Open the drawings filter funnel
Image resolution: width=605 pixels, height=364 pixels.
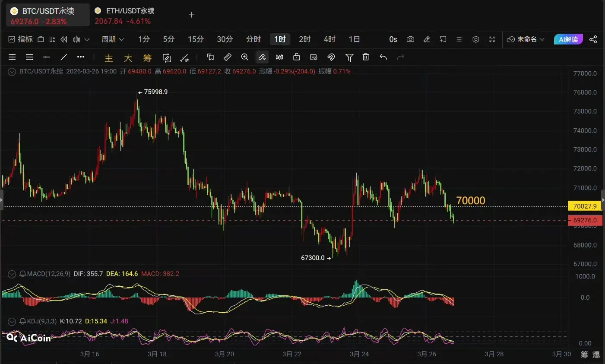(349, 57)
